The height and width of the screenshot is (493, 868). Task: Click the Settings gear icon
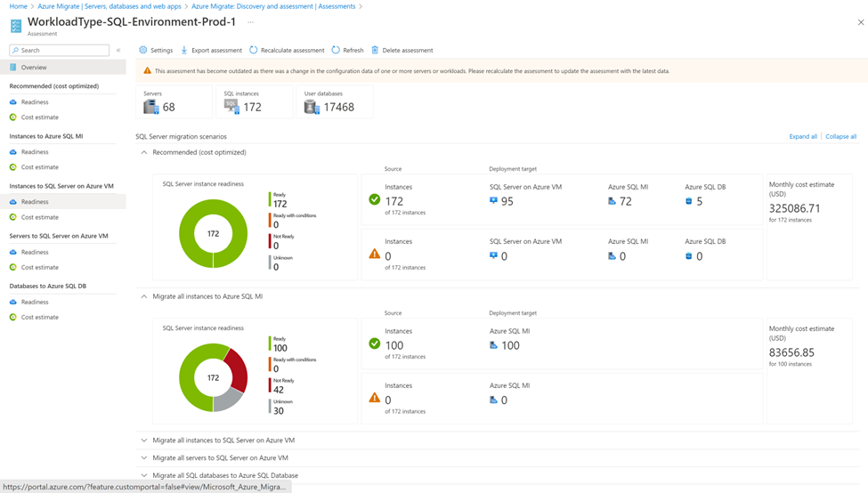click(x=142, y=50)
